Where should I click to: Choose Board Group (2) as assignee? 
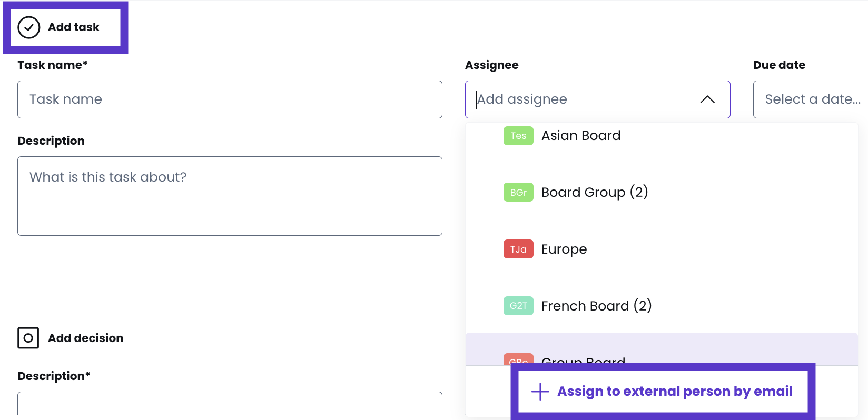(595, 193)
